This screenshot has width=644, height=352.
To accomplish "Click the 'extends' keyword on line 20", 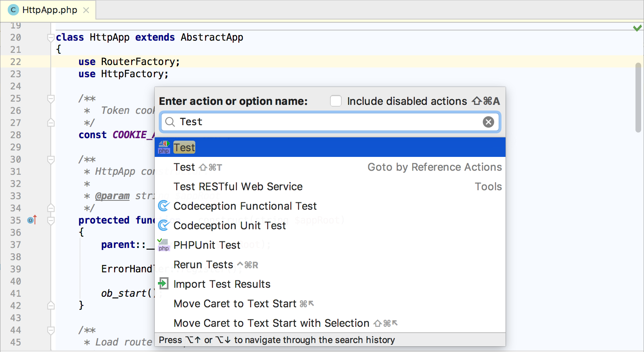I will 155,37.
